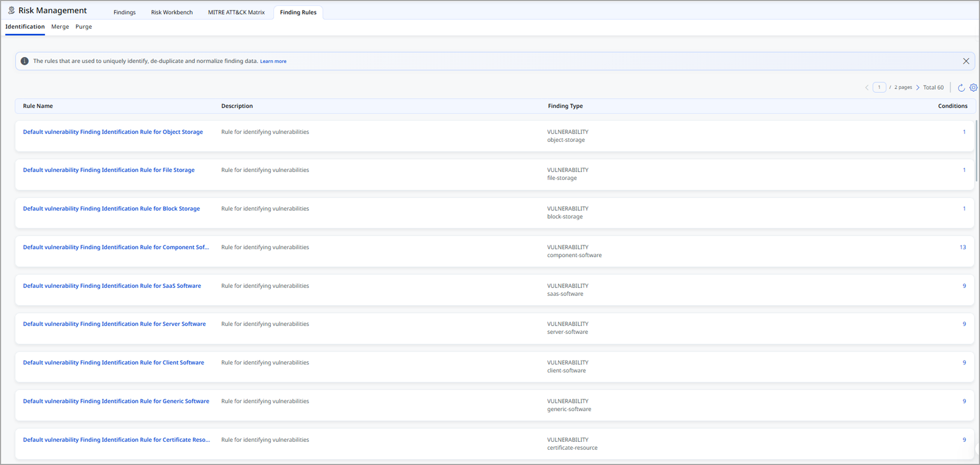980x465 pixels.
Task: Go to next page with right chevron
Action: (918, 88)
